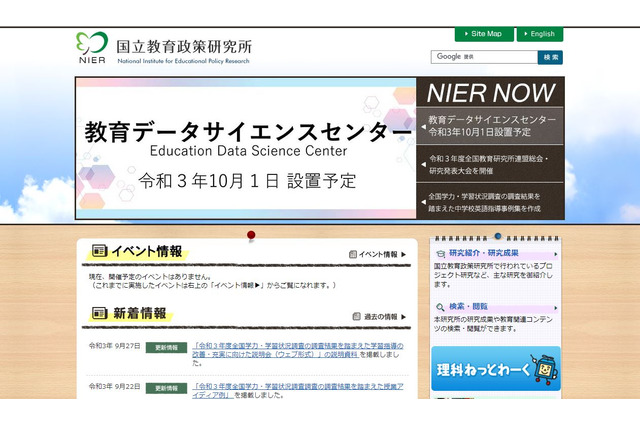Switch to the English site
640x426 pixels.
click(x=540, y=34)
